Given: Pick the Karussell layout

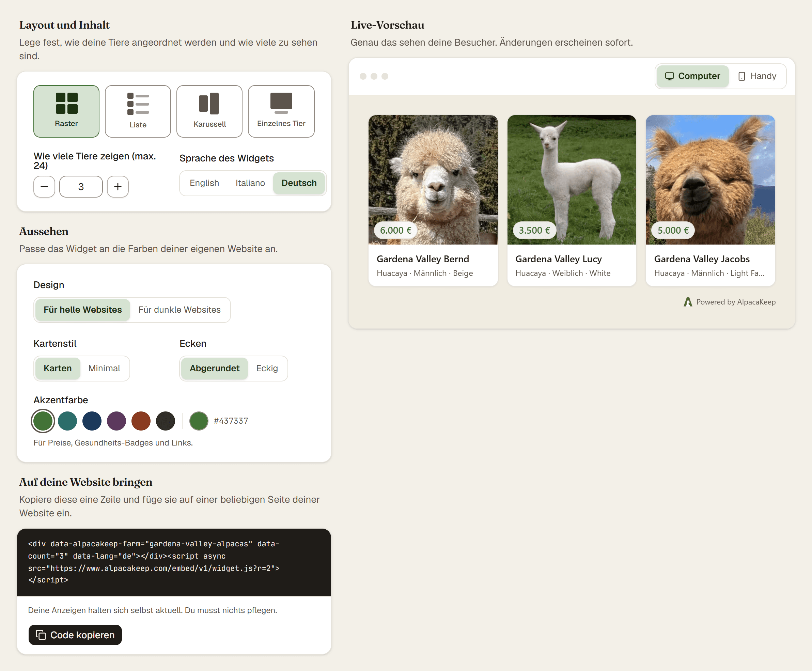Looking at the screenshot, I should [209, 111].
